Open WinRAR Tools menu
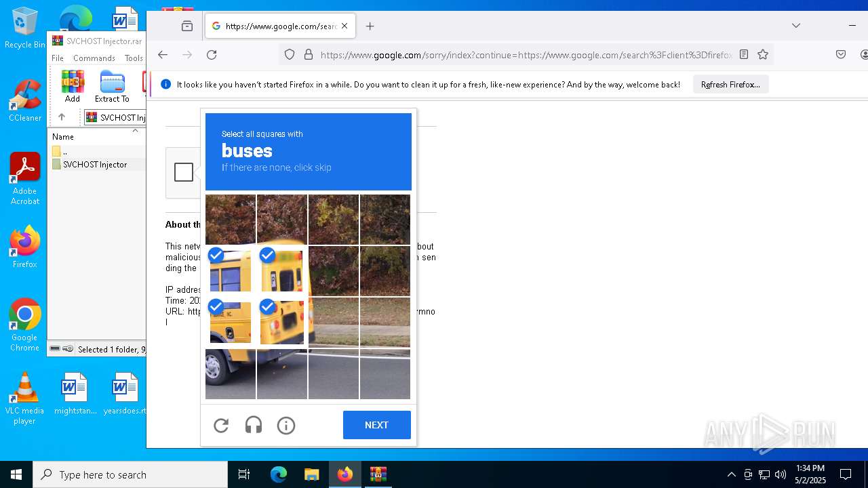This screenshot has width=868, height=488. (x=134, y=58)
